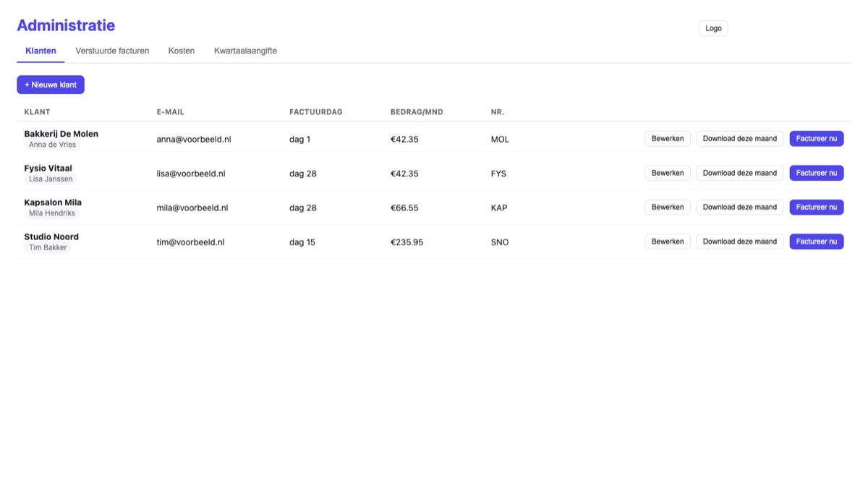The image size is (868, 494).
Task: Click the Administratie heading
Action: (66, 25)
